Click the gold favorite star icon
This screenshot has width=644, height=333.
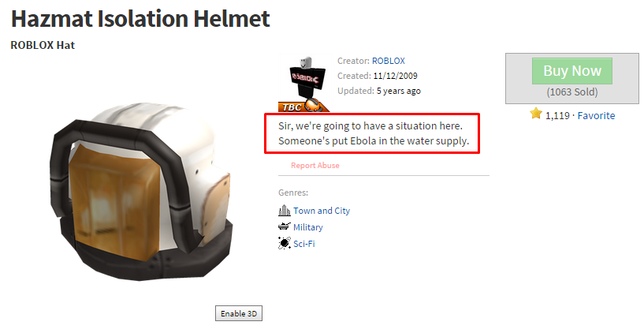[535, 113]
